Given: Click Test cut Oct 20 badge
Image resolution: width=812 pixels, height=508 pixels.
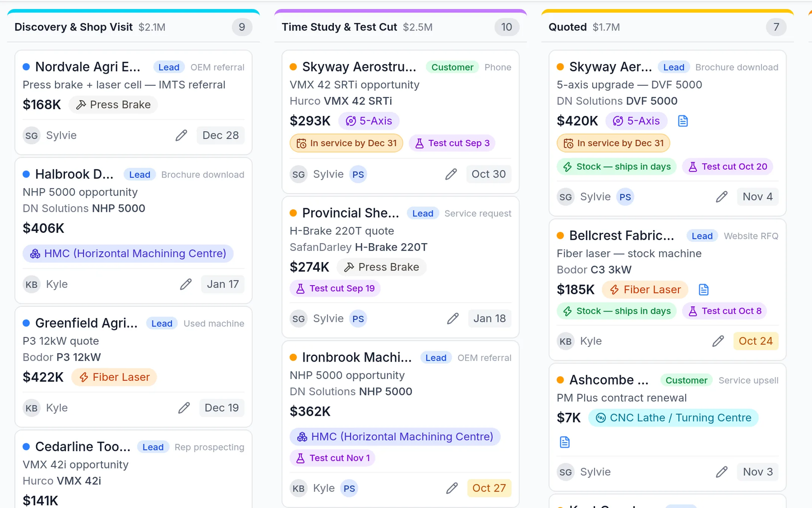Looking at the screenshot, I should click(728, 166).
